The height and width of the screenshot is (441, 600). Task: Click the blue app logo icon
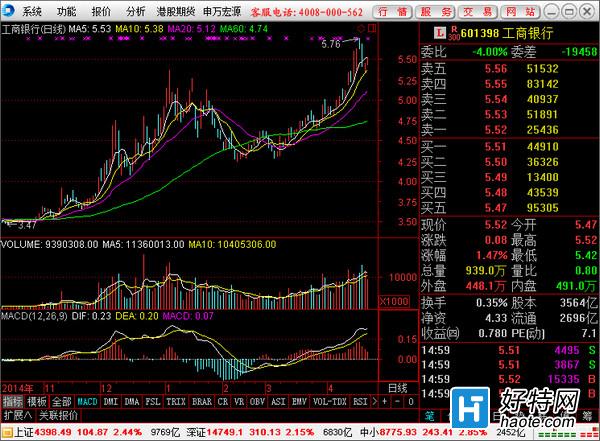point(8,11)
